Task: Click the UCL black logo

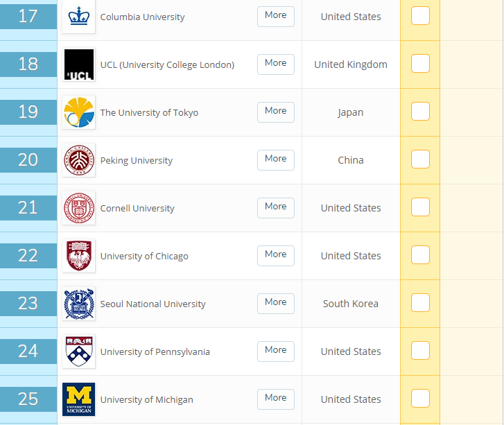Action: [x=78, y=64]
